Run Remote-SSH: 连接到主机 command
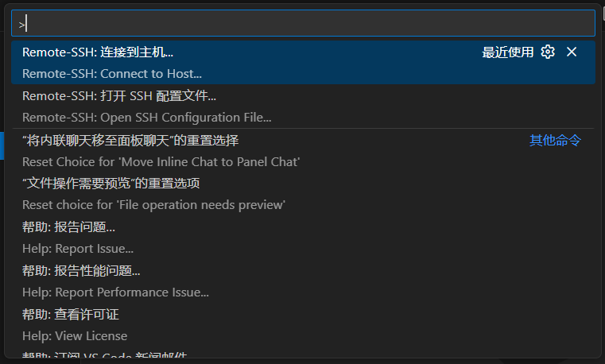605x364 pixels. point(98,52)
